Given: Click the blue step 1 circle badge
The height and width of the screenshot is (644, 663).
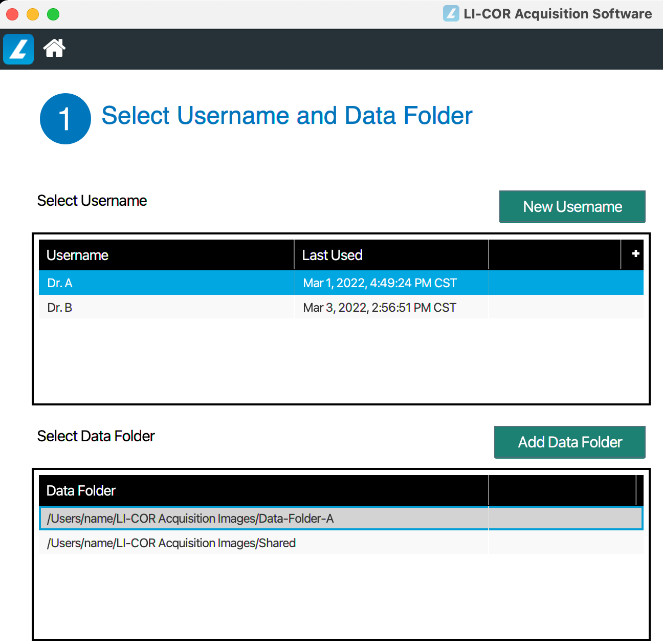Looking at the screenshot, I should [65, 119].
